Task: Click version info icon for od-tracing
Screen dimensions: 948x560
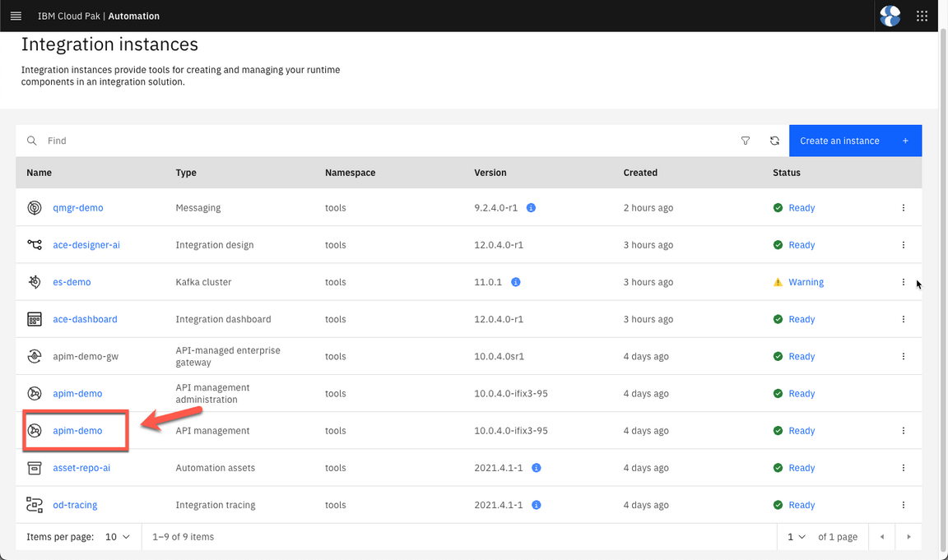Action: coord(536,505)
